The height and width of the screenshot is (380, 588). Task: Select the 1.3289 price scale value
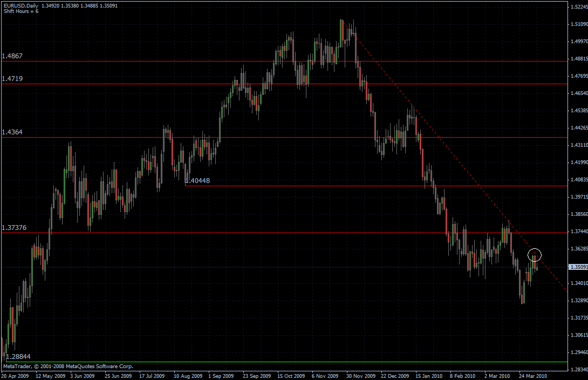[579, 301]
